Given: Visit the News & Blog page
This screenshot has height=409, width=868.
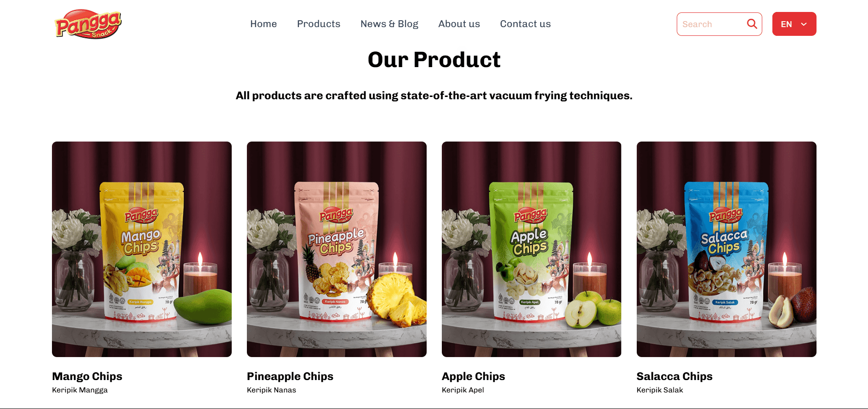Looking at the screenshot, I should coord(389,24).
